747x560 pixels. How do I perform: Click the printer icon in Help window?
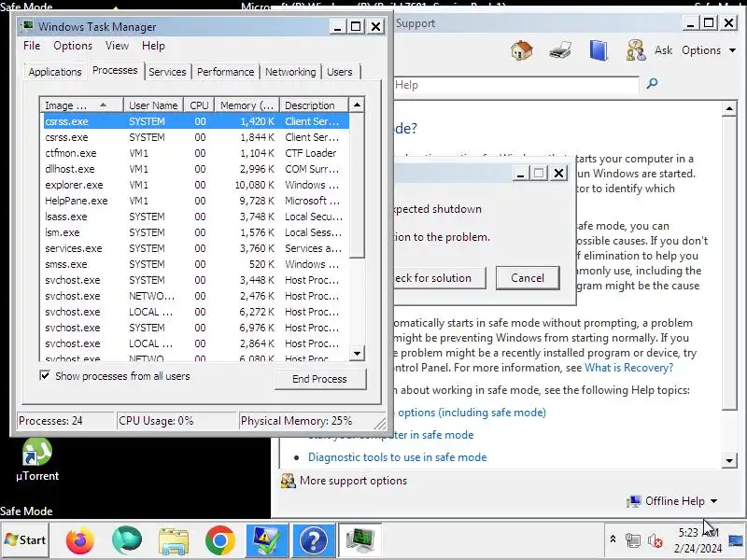point(560,50)
